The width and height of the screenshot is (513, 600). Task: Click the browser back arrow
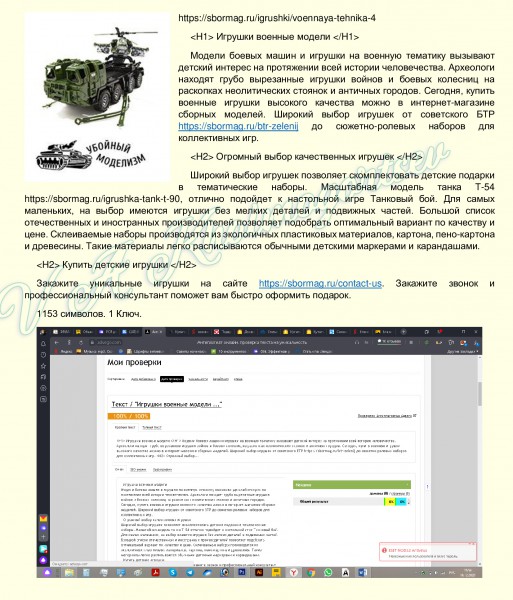(57, 342)
